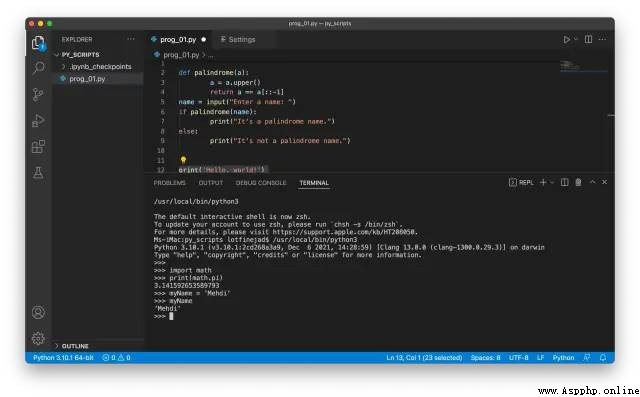Click prog_01.py in the breadcrumb
The width and height of the screenshot is (640, 397).
pos(181,55)
